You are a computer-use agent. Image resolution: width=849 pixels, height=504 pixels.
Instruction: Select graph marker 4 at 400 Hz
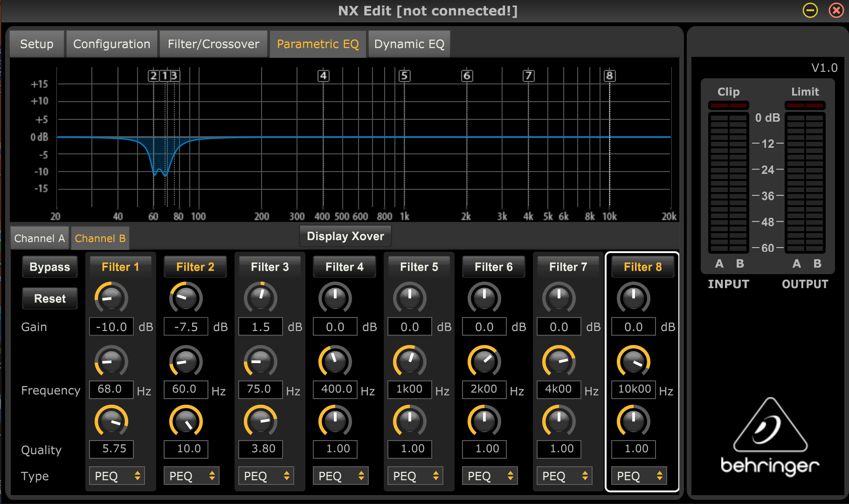pyautogui.click(x=324, y=76)
